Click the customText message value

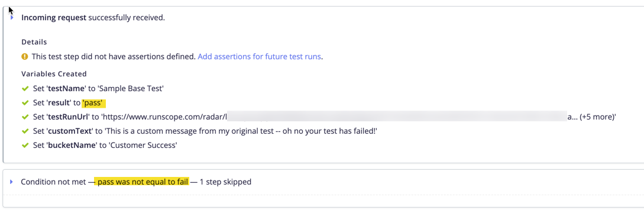239,131
